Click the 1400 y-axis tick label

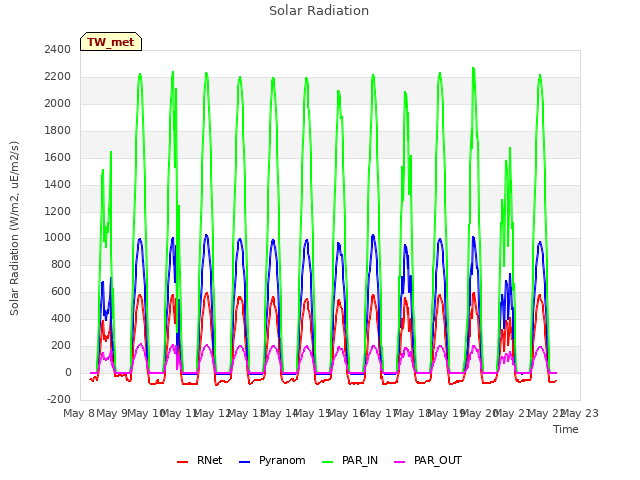(x=58, y=184)
